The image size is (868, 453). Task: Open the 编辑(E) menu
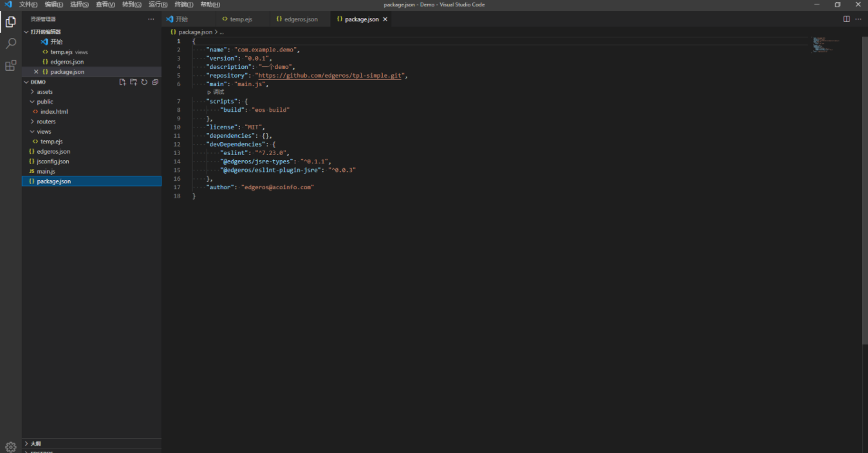tap(54, 5)
